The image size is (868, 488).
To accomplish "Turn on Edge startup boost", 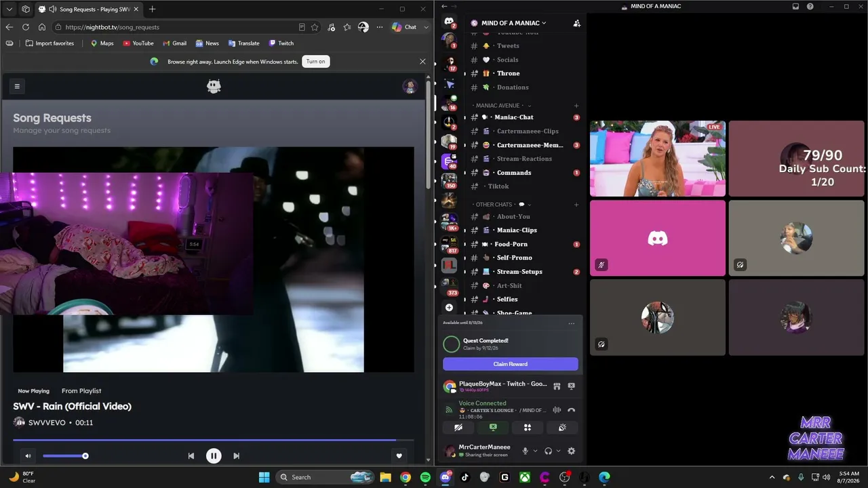I will click(315, 62).
